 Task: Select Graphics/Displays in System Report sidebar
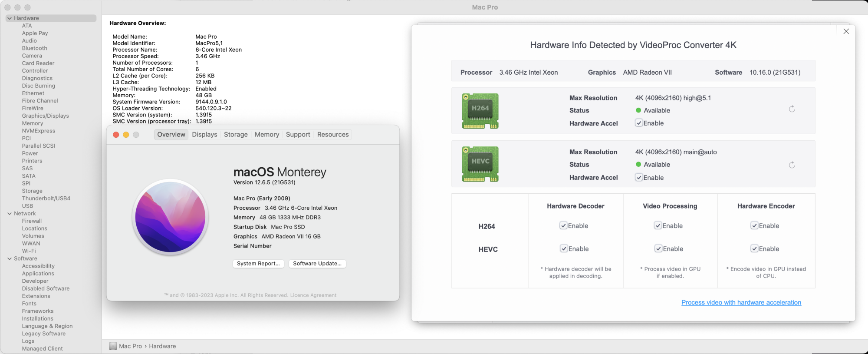pyautogui.click(x=46, y=116)
